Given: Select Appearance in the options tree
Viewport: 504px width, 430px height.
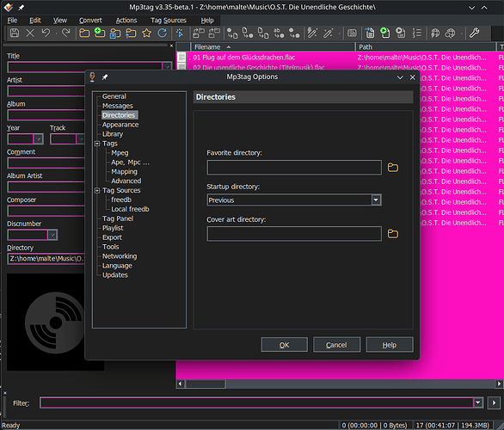Looking at the screenshot, I should tap(120, 125).
